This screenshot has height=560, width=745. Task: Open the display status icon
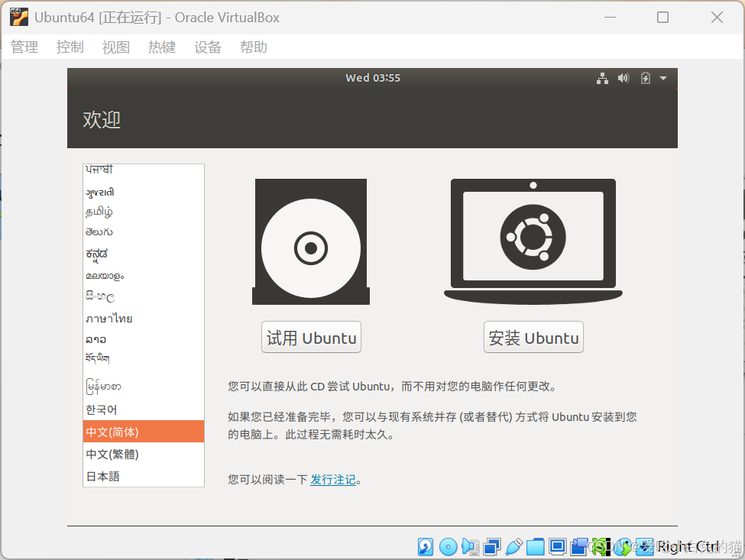point(557,547)
